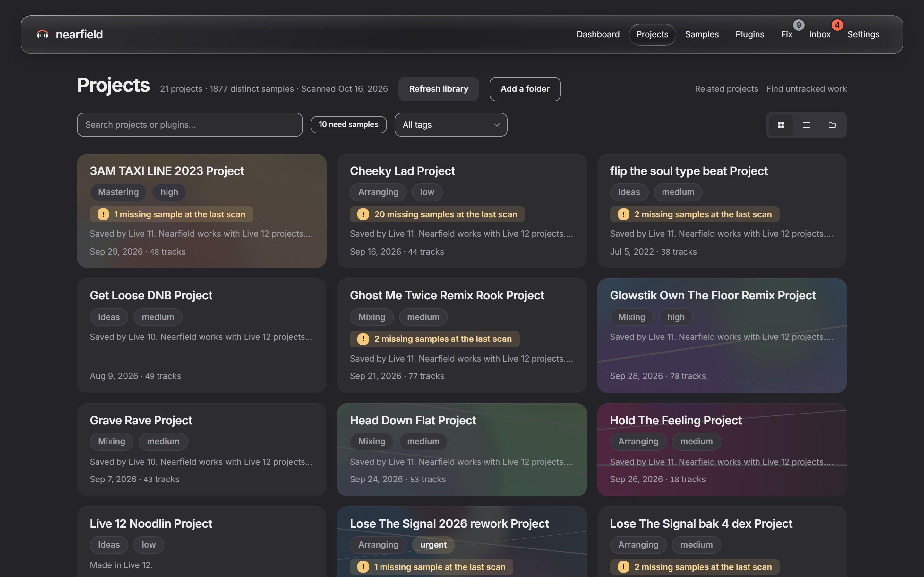This screenshot has width=924, height=577.
Task: Switch to grid view layout
Action: [x=781, y=125]
